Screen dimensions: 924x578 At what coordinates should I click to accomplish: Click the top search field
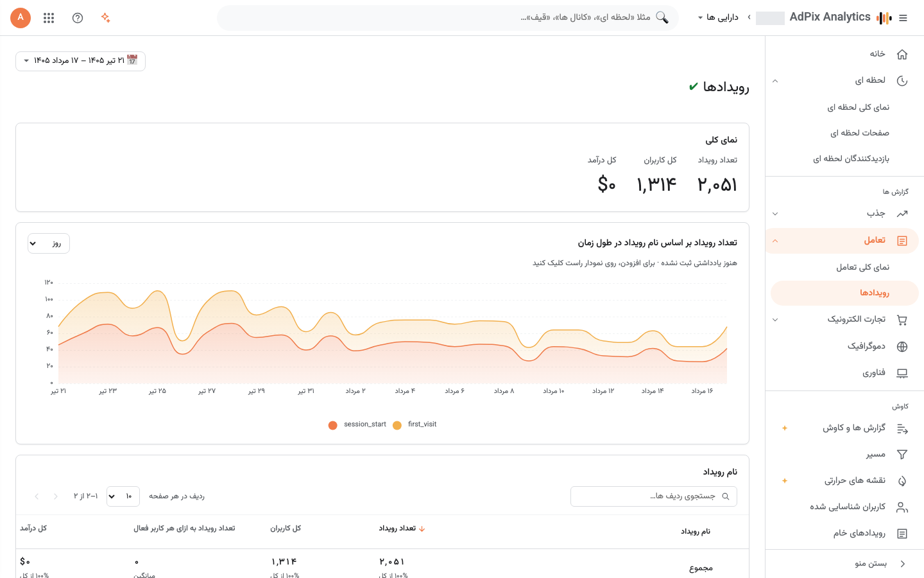click(448, 18)
